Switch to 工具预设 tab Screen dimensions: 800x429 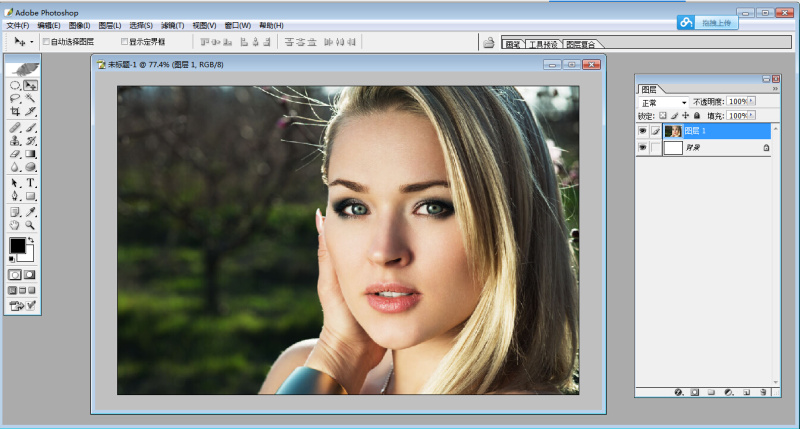(543, 44)
